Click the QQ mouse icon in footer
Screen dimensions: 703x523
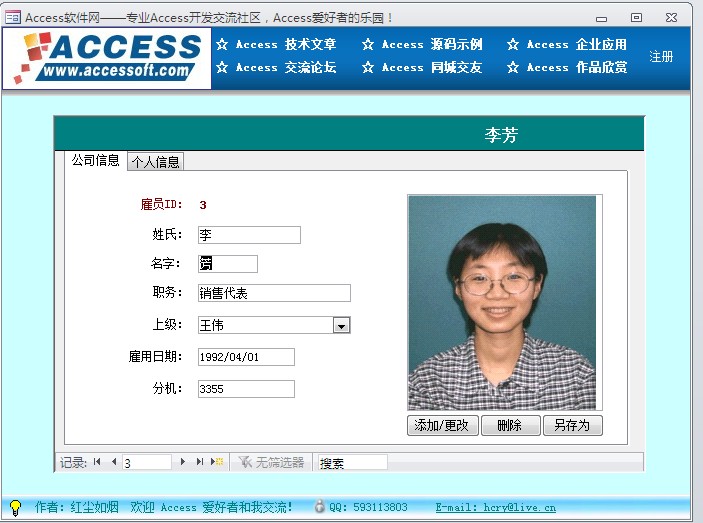319,507
